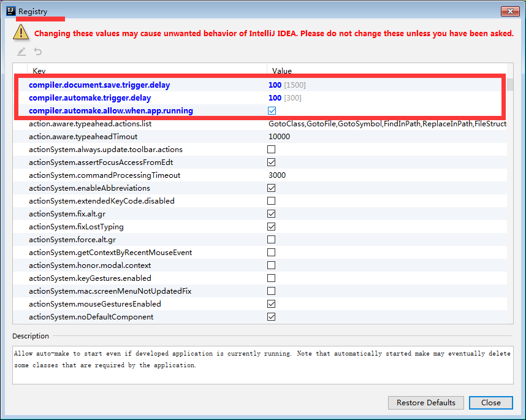Enable actionSystem.always.update.toolbar.actions checkbox
Screen dimensions: 526x420
tap(272, 150)
